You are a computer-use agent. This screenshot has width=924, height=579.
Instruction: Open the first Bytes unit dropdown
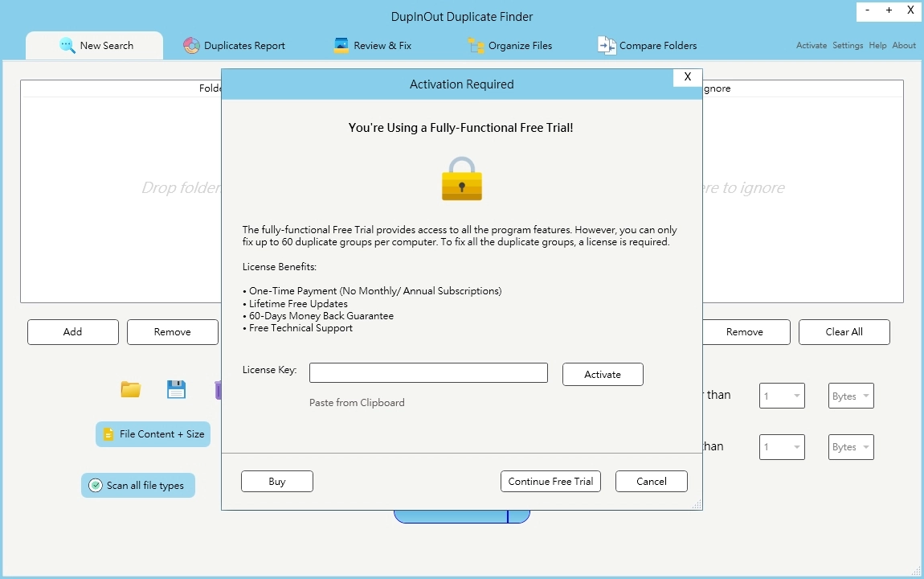pyautogui.click(x=851, y=396)
